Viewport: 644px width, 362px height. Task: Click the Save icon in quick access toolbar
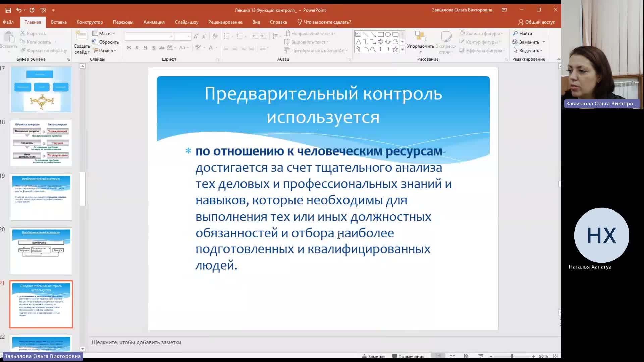point(8,10)
